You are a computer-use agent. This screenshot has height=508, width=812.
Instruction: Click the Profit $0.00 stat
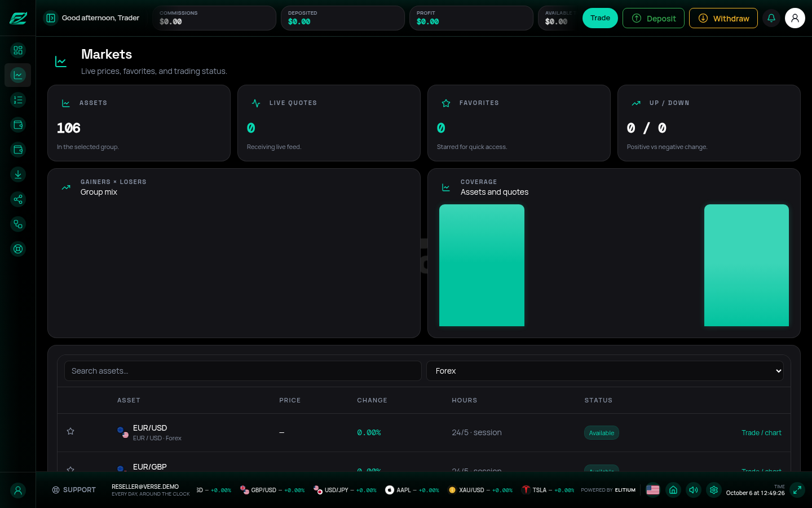coord(471,18)
